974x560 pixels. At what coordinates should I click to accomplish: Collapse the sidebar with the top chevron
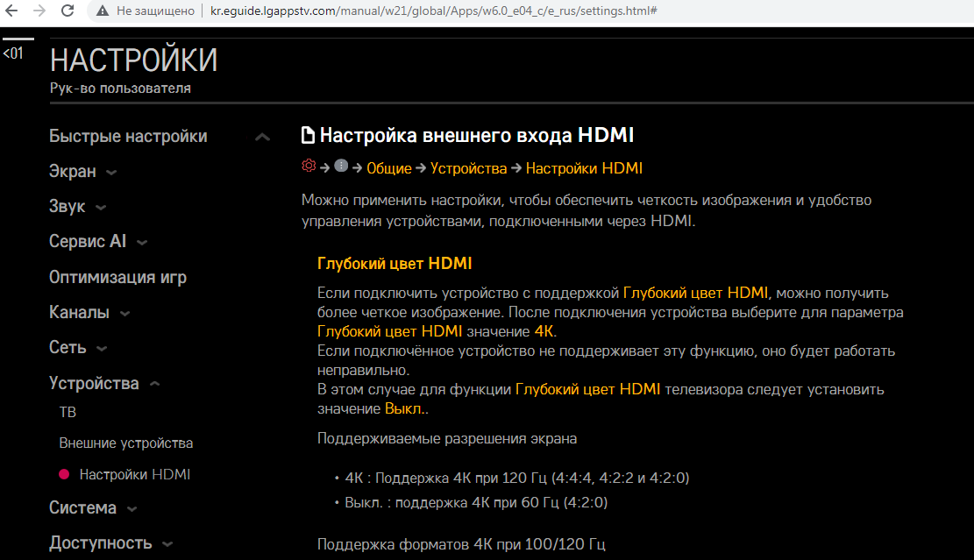pos(261,138)
